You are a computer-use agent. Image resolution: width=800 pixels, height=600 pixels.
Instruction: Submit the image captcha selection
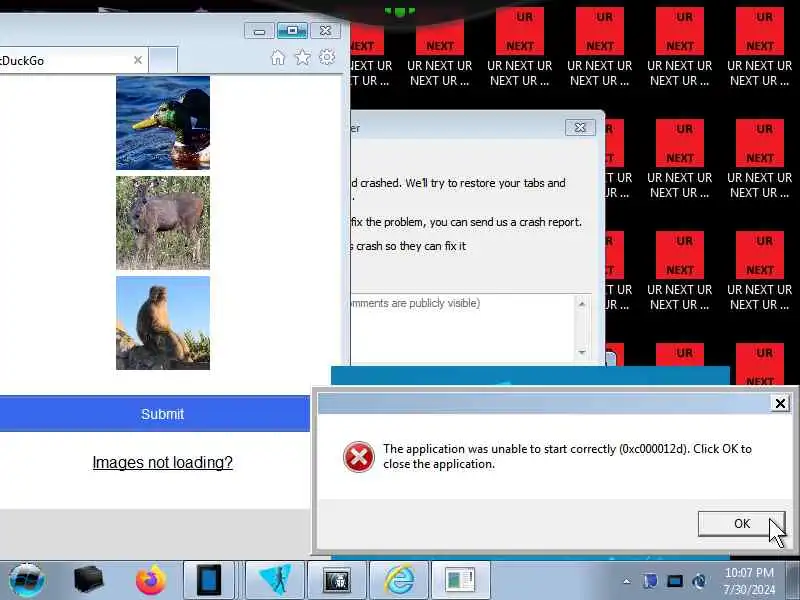point(155,414)
